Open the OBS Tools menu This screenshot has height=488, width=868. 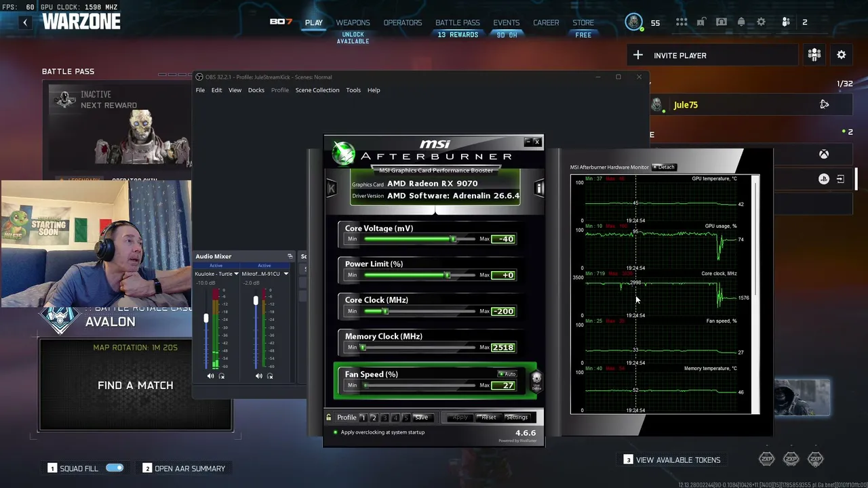pos(353,90)
